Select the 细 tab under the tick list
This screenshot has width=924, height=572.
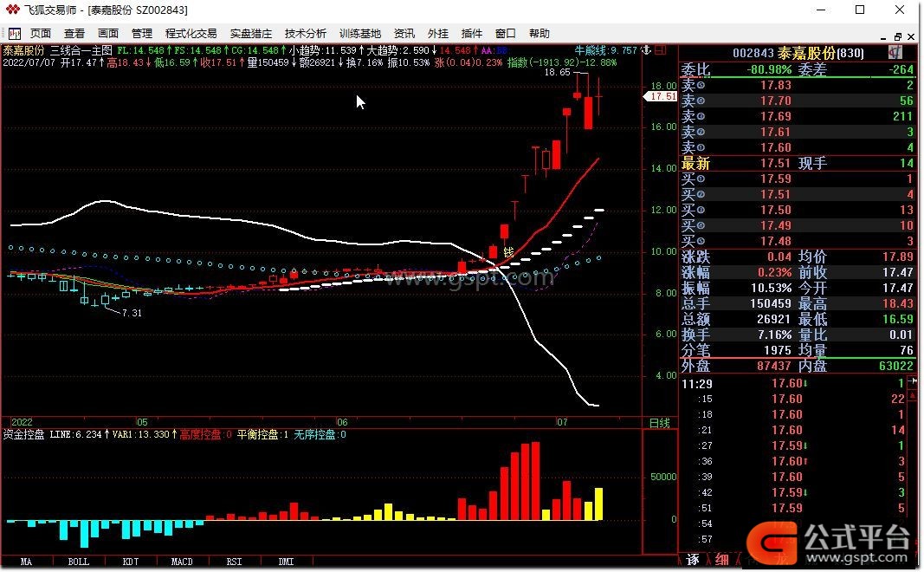[722, 559]
